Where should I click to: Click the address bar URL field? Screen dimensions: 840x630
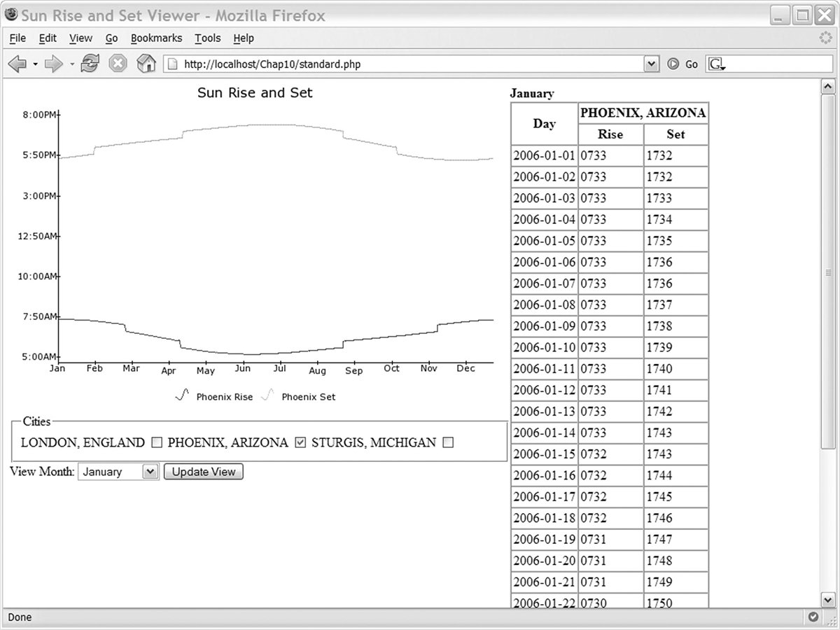pos(413,64)
